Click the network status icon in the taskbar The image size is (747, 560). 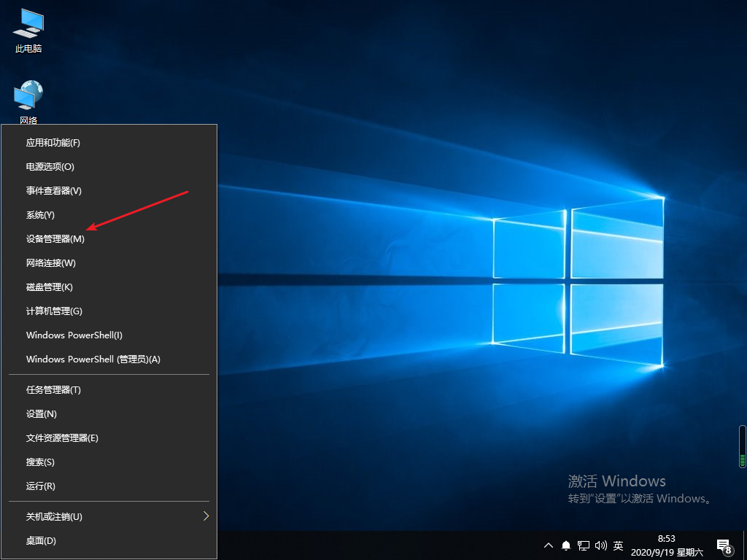click(583, 545)
